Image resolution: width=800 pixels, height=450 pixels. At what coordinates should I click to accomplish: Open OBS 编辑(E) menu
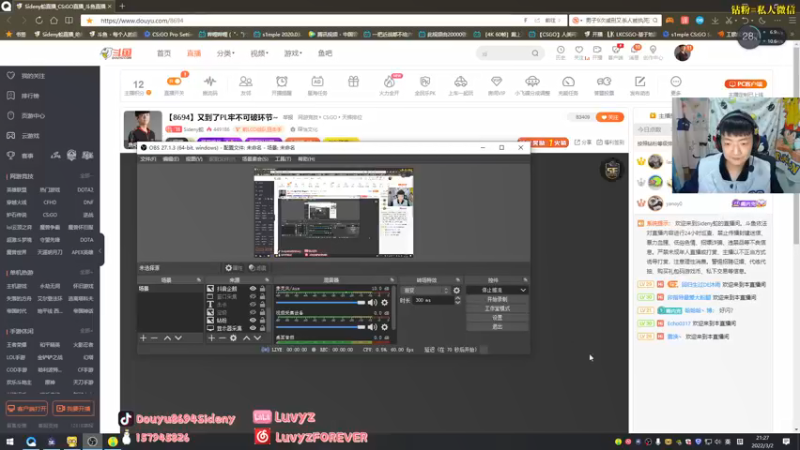click(170, 159)
